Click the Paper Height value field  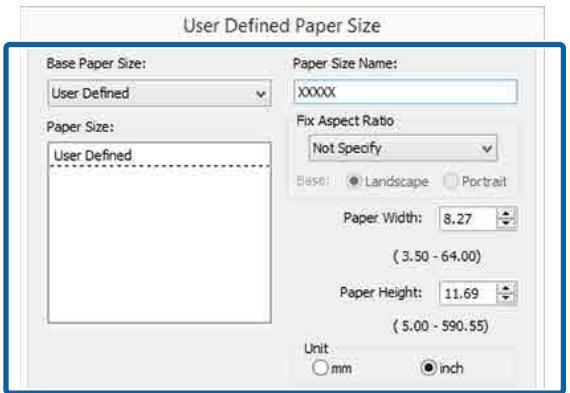point(468,293)
